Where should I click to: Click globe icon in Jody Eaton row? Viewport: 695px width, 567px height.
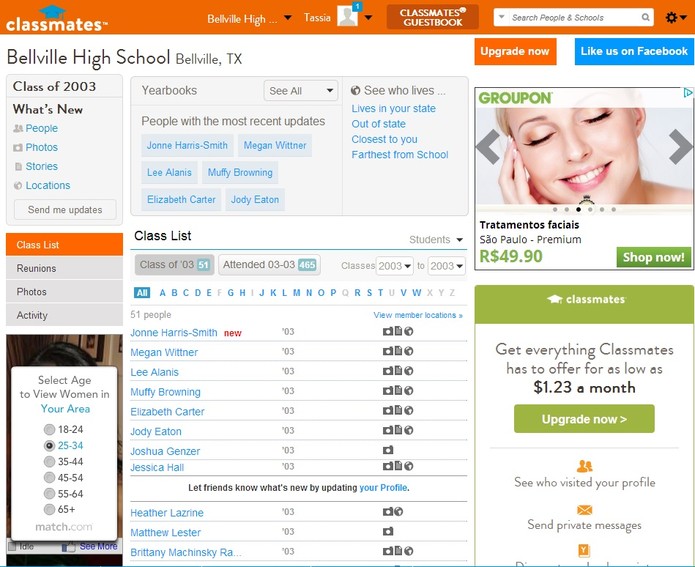click(409, 430)
